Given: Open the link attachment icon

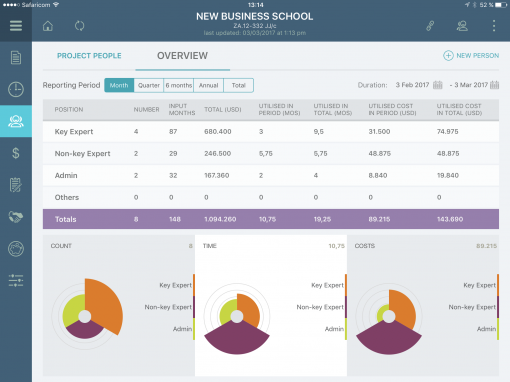Looking at the screenshot, I should point(430,26).
